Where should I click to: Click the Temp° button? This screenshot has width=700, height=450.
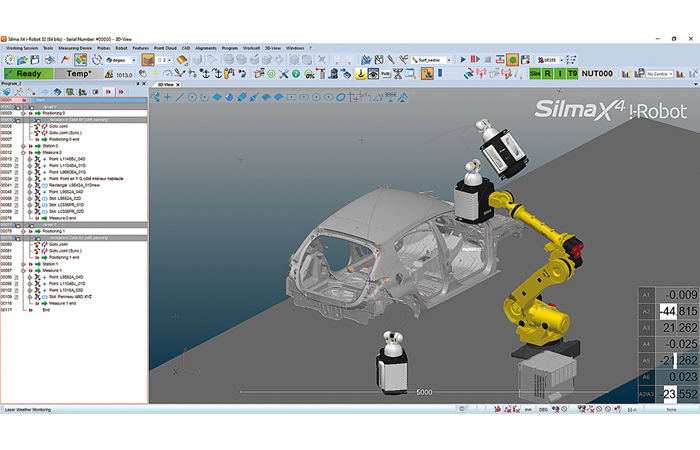[79, 74]
